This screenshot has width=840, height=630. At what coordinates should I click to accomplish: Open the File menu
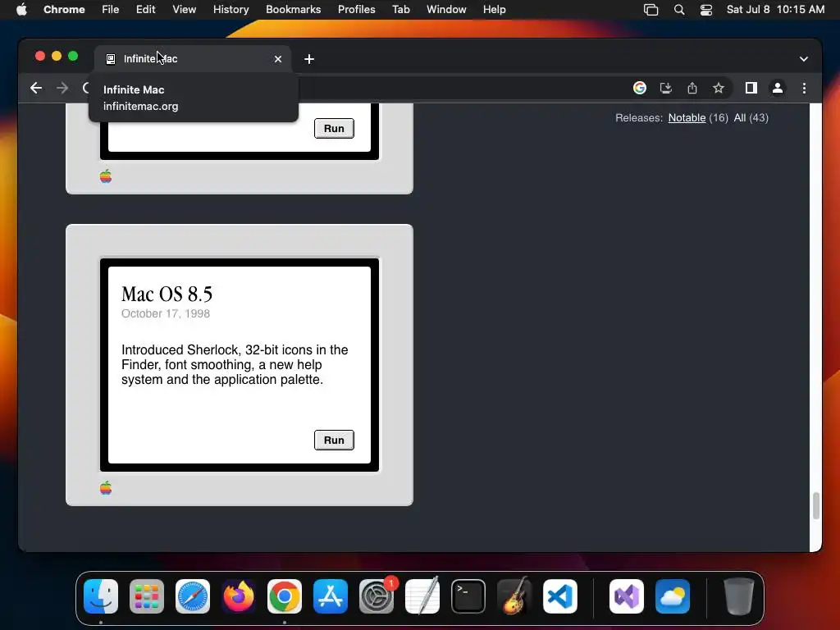pos(111,10)
